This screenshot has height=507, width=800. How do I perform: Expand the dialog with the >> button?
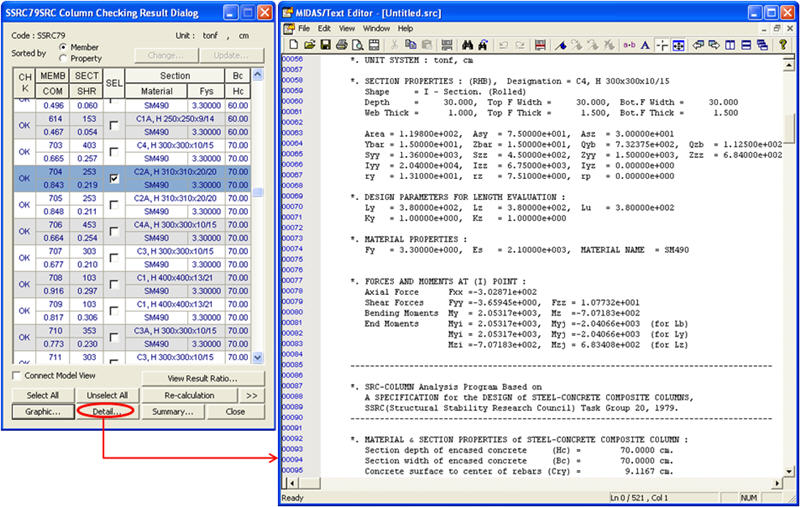pos(251,395)
